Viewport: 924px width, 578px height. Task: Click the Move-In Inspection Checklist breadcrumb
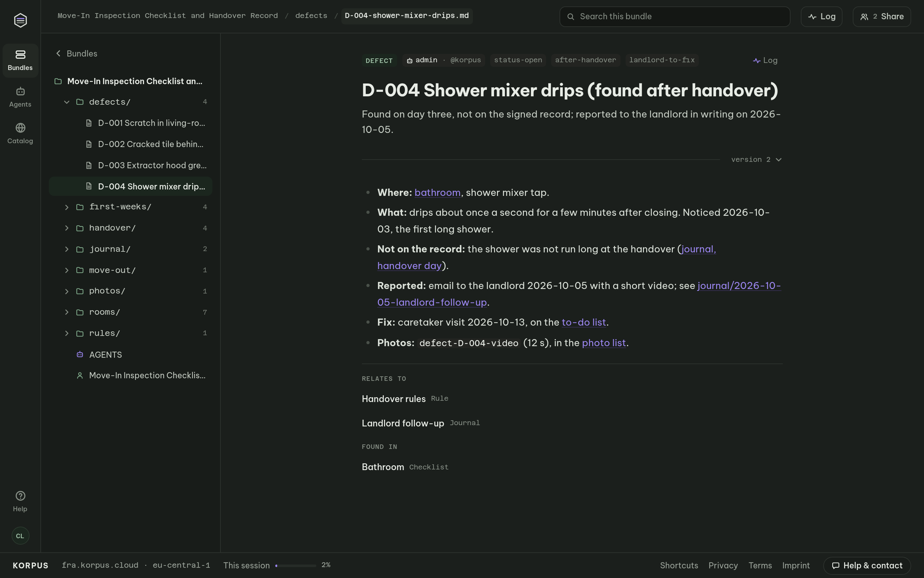167,16
